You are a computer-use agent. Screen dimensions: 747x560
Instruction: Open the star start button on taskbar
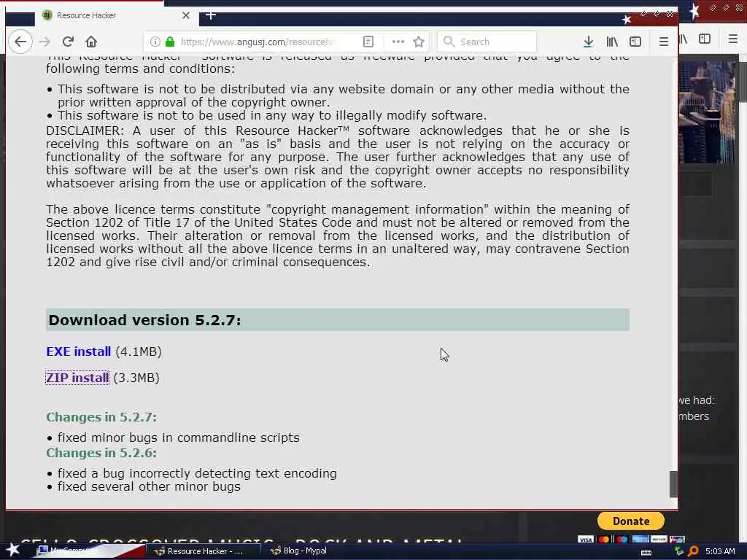[x=13, y=550]
